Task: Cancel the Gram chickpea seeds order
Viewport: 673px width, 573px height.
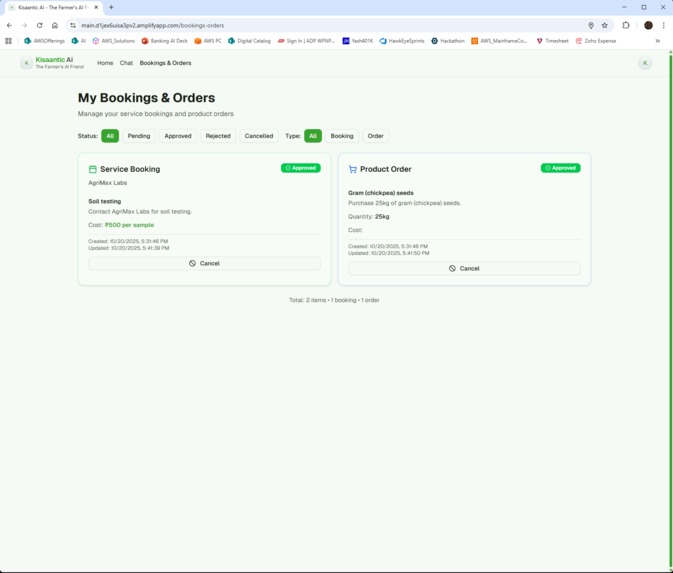Action: coord(464,269)
